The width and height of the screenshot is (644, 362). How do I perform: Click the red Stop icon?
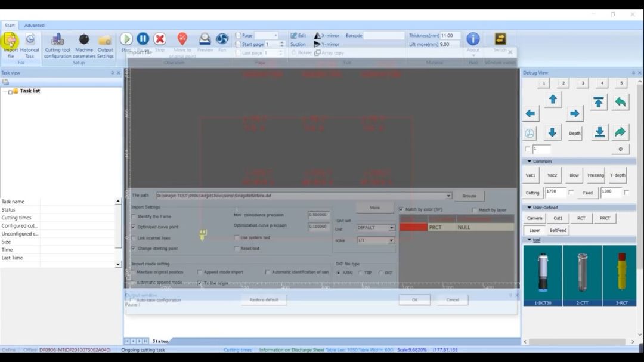point(160,39)
